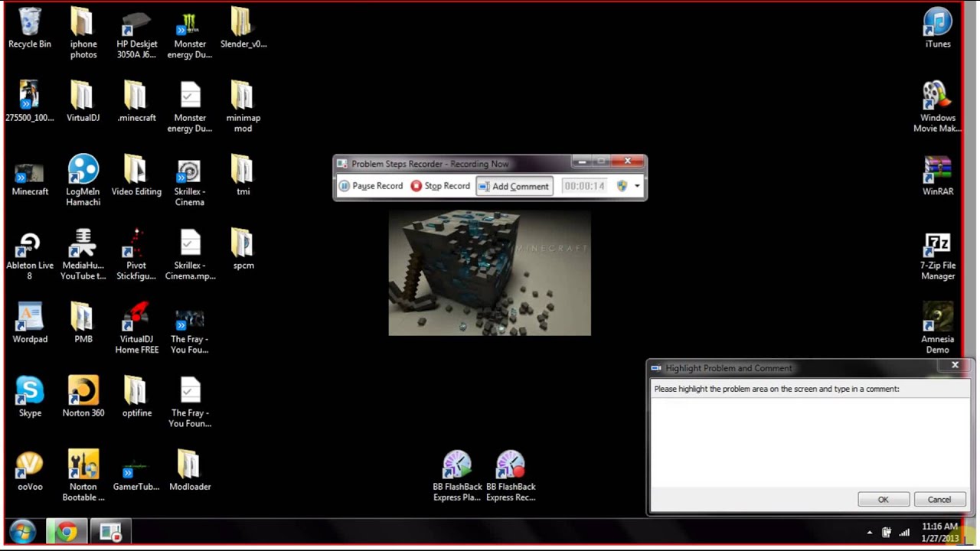The image size is (980, 551).
Task: Select the VirtualDJ folder icon
Action: point(83,102)
